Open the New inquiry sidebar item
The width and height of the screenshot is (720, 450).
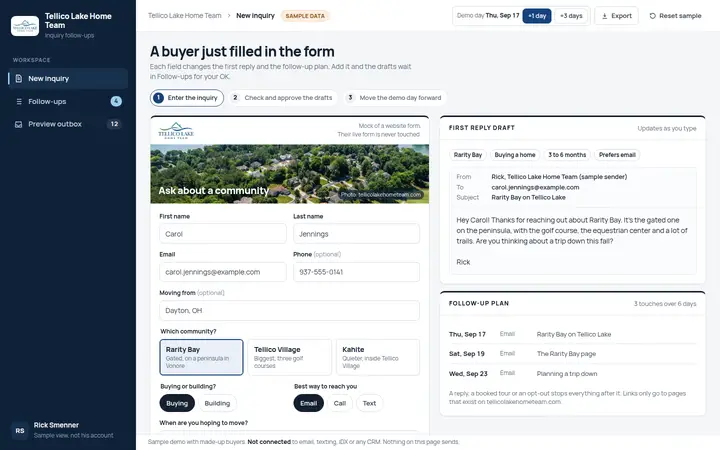tap(68, 79)
